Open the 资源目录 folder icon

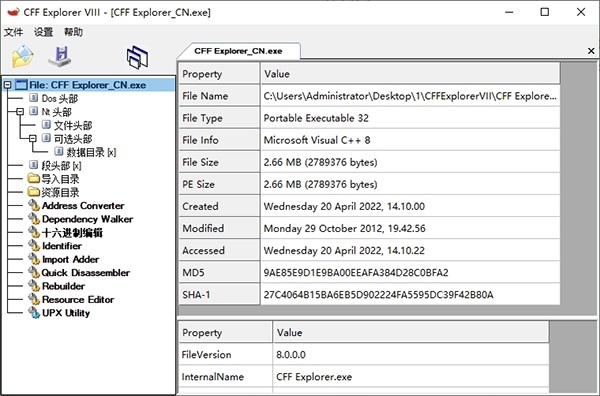pyautogui.click(x=34, y=192)
